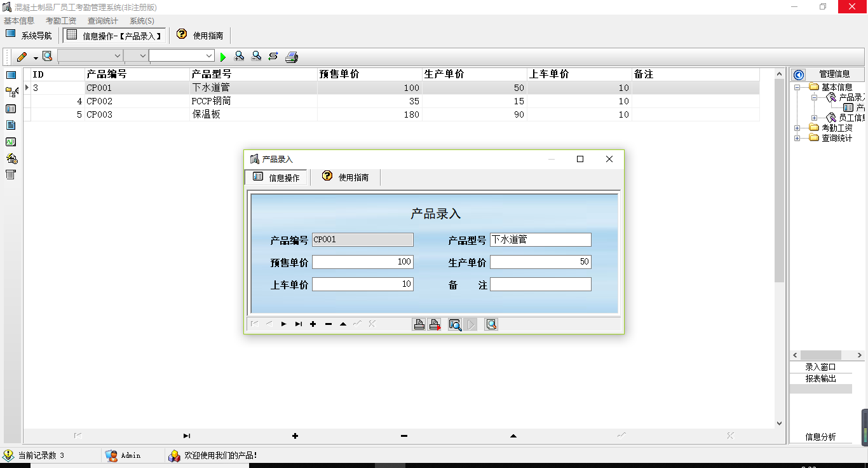Click the print preview magnifier icon in the dialog
This screenshot has width=868, height=468.
455,324
